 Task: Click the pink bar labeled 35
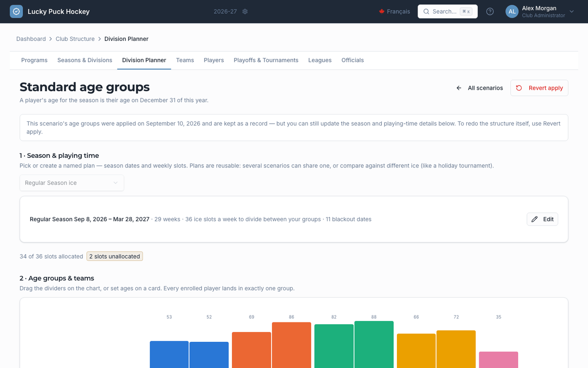(x=498, y=360)
